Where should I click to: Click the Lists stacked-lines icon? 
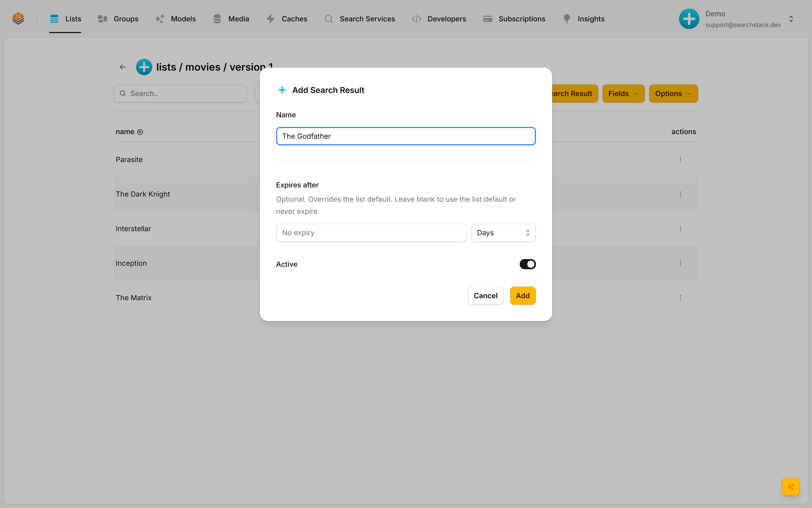pos(54,19)
